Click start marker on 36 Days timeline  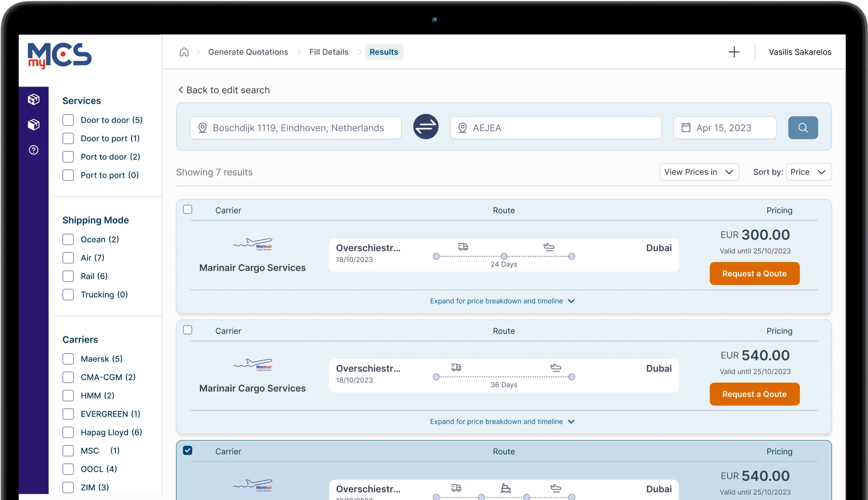point(436,377)
